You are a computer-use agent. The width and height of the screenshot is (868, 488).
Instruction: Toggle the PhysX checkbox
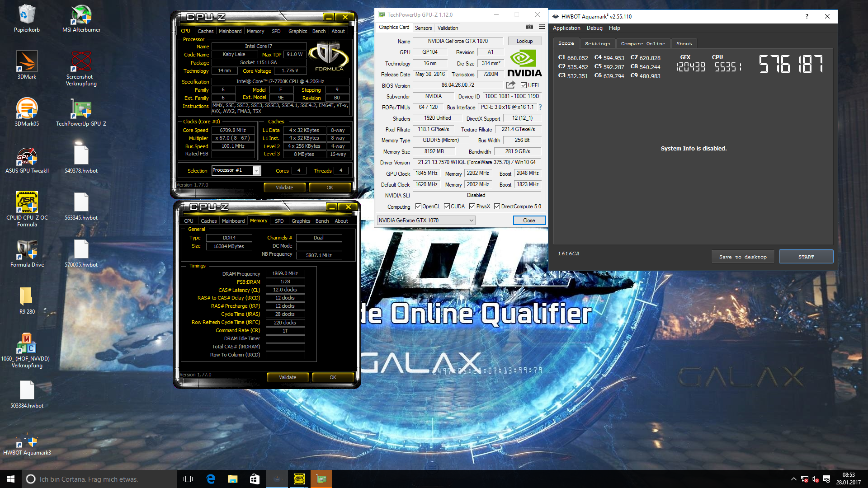472,206
